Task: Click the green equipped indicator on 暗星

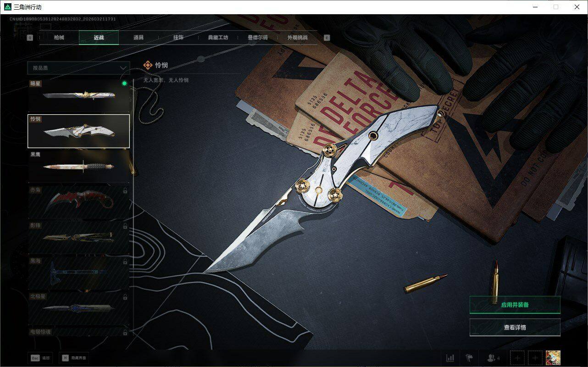Action: tap(124, 83)
